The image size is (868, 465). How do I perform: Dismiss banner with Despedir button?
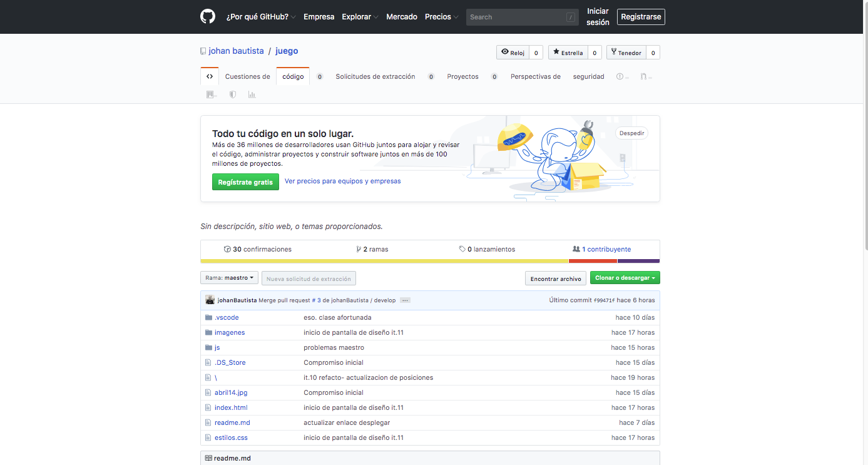coord(632,133)
